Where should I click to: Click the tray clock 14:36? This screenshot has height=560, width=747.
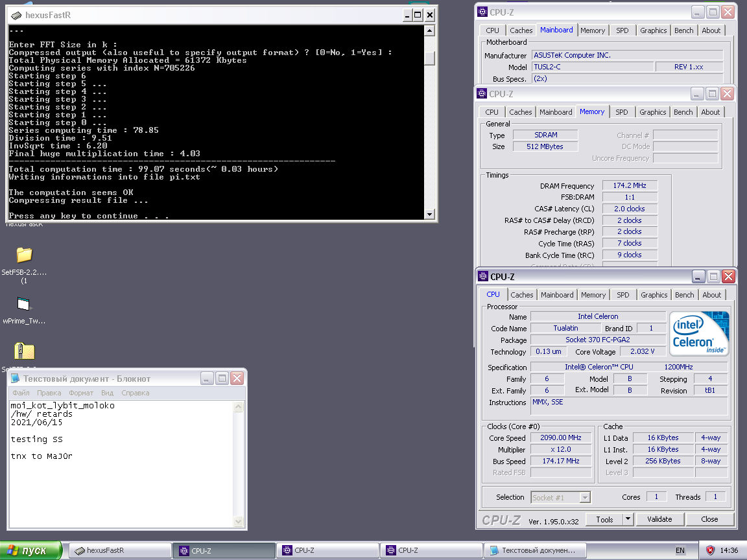(729, 550)
